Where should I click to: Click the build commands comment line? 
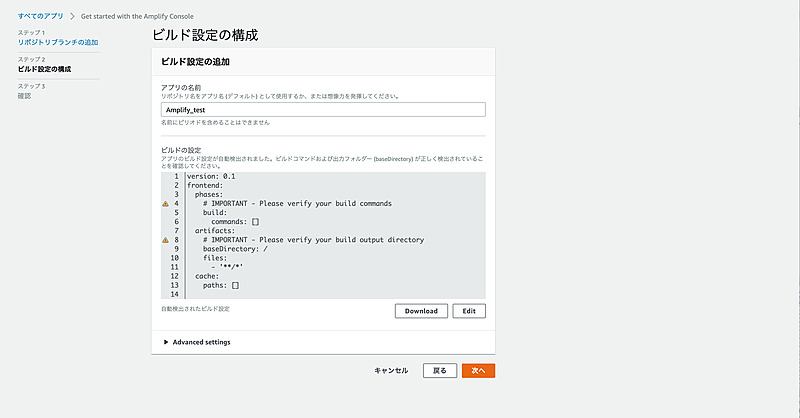[297, 204]
